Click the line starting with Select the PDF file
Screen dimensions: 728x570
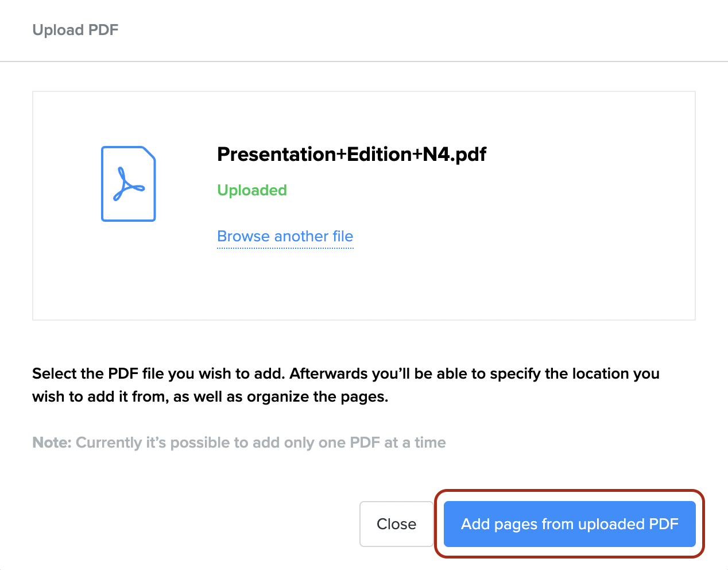[x=346, y=373]
